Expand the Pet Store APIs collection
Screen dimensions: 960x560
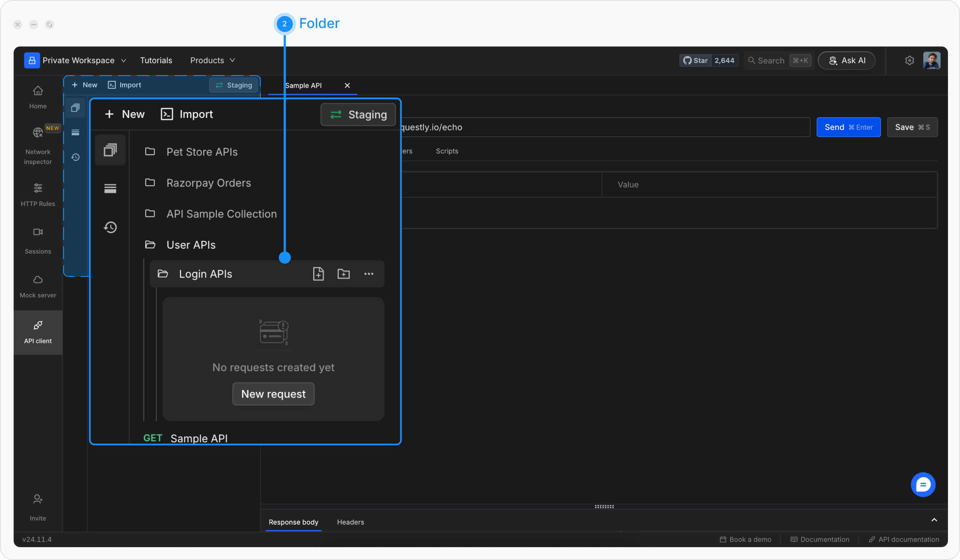pyautogui.click(x=202, y=152)
